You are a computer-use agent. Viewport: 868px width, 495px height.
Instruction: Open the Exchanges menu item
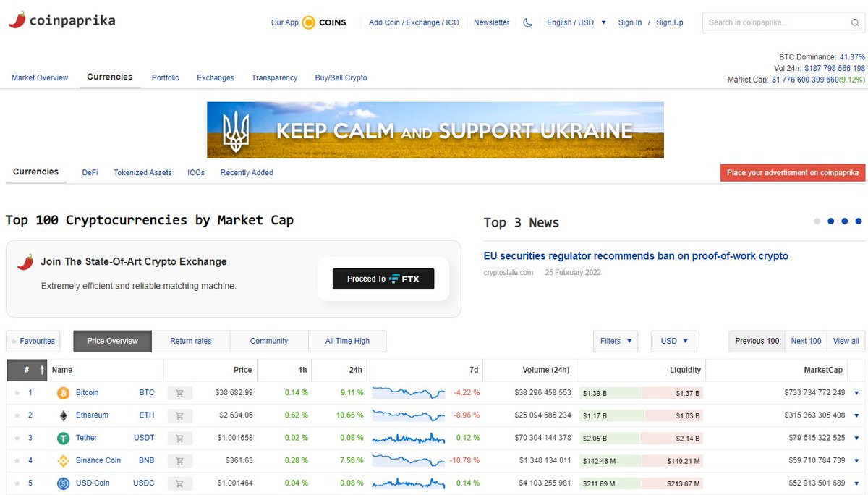217,77
